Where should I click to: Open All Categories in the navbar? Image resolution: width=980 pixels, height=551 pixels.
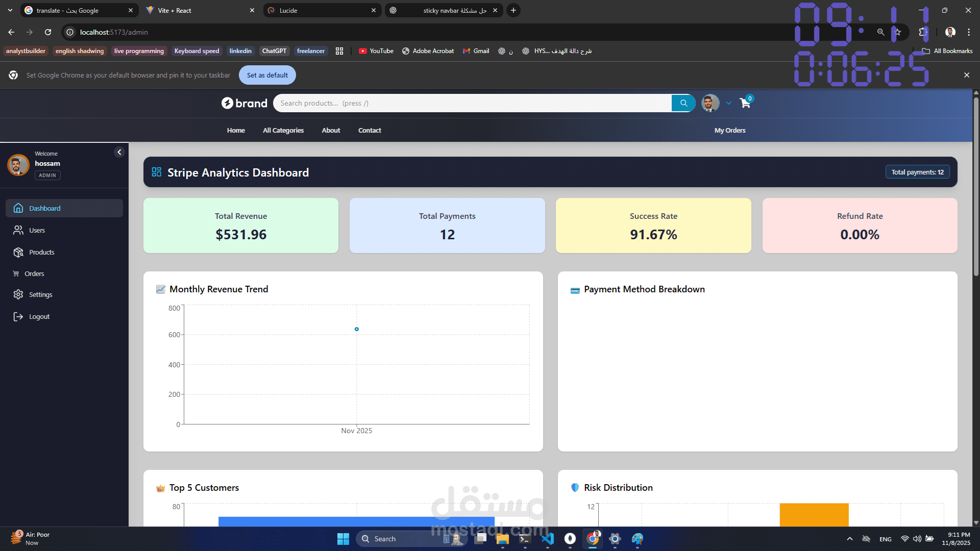(283, 131)
